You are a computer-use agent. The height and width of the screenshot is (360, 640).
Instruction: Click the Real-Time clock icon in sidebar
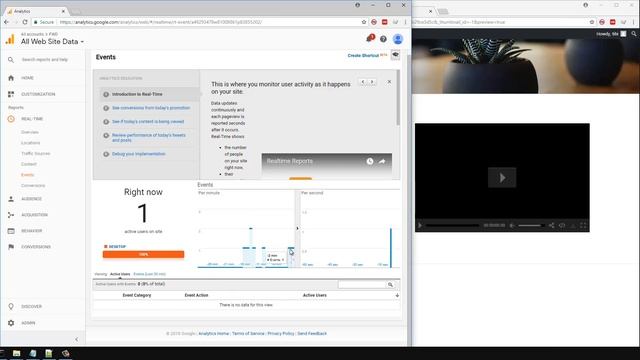coord(11,119)
